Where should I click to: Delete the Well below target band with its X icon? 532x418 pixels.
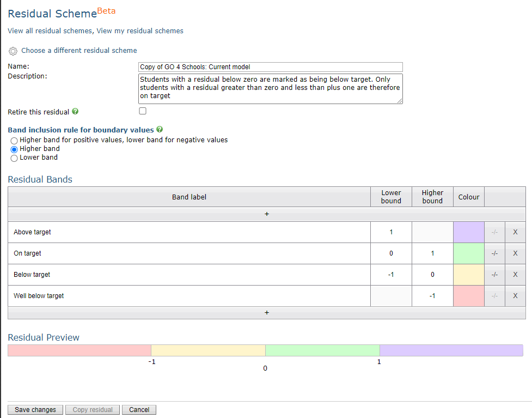(515, 296)
